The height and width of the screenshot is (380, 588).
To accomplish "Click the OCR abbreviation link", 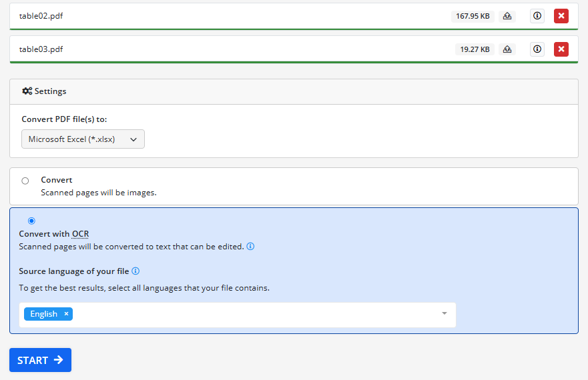I will pyautogui.click(x=80, y=234).
